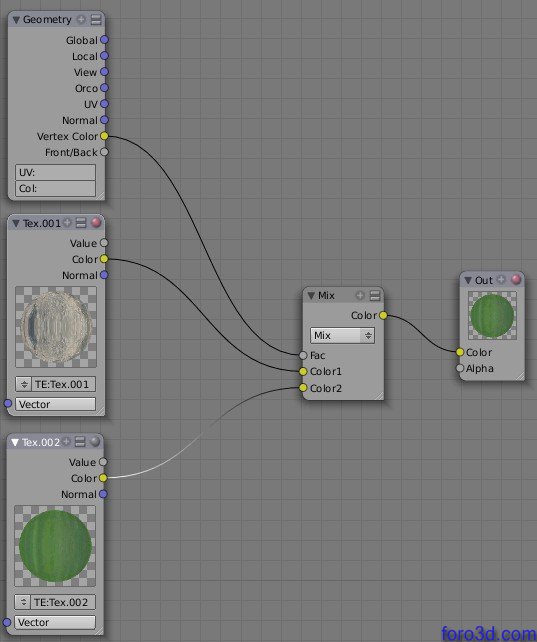Screen dimensions: 537x642
Task: Click the Tex.001 Normal output socket
Action: 104,275
